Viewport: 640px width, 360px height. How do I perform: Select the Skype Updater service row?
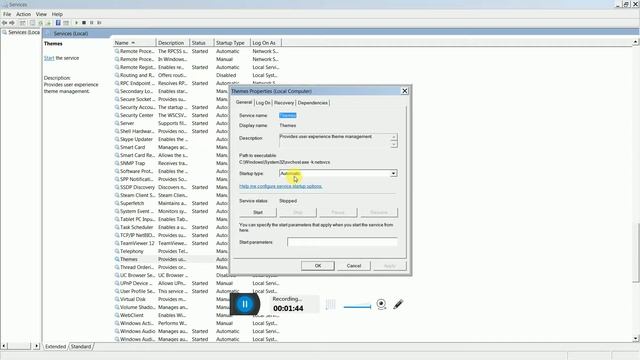[171, 139]
